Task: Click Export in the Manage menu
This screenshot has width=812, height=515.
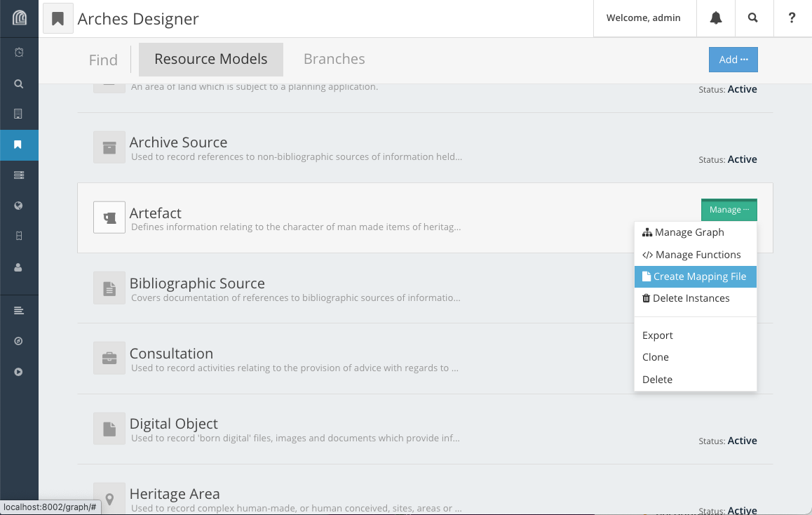Action: (657, 335)
